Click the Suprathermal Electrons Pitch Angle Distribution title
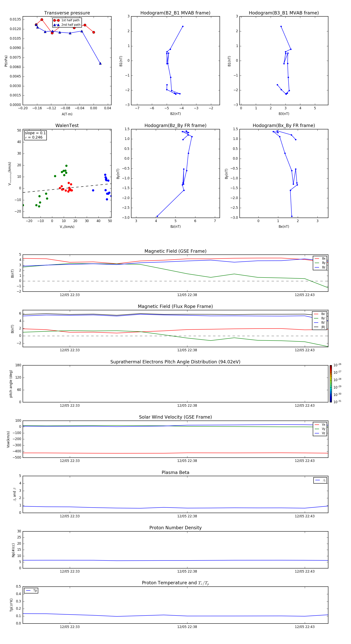This screenshot has height=644, width=351. (x=175, y=362)
